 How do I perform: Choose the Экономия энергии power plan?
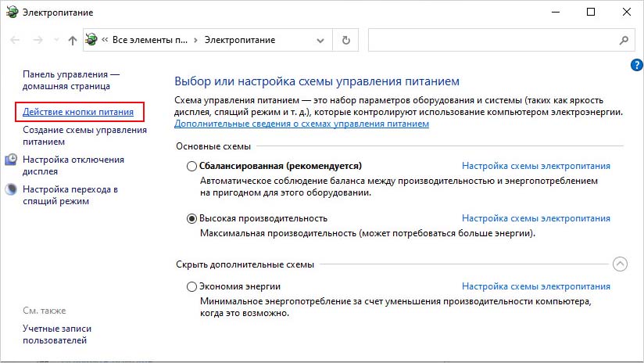pyautogui.click(x=192, y=287)
